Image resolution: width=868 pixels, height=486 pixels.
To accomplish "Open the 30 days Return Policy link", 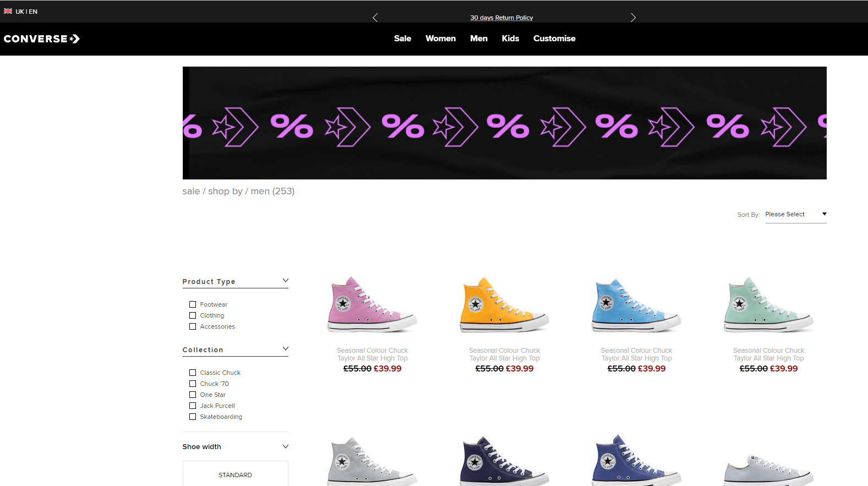I will (501, 18).
